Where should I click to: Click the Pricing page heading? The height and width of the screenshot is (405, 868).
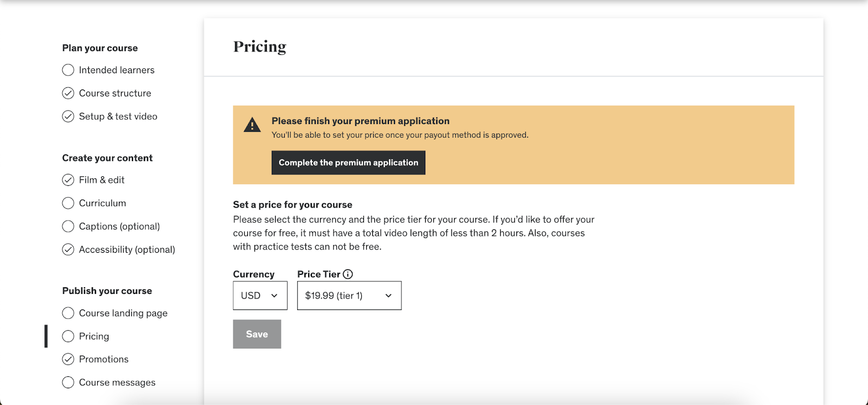tap(259, 47)
